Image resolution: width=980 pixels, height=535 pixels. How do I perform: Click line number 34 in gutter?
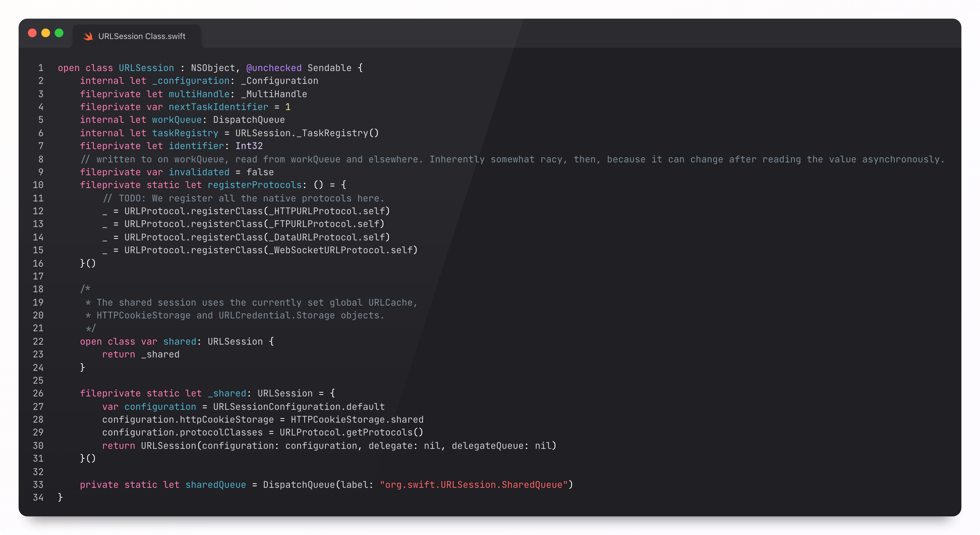(38, 497)
